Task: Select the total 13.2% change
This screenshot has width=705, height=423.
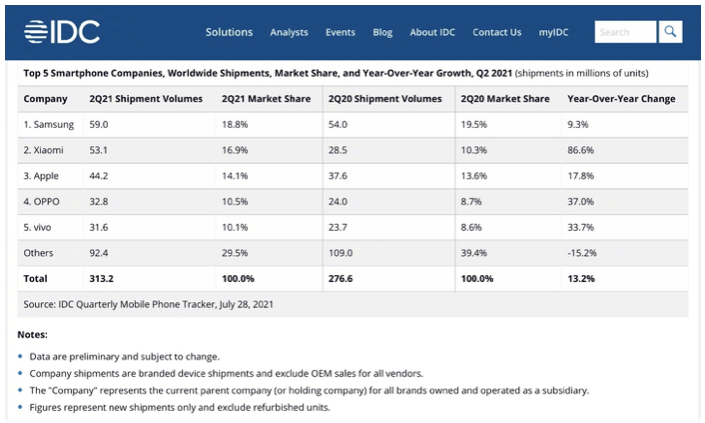Action: click(581, 278)
